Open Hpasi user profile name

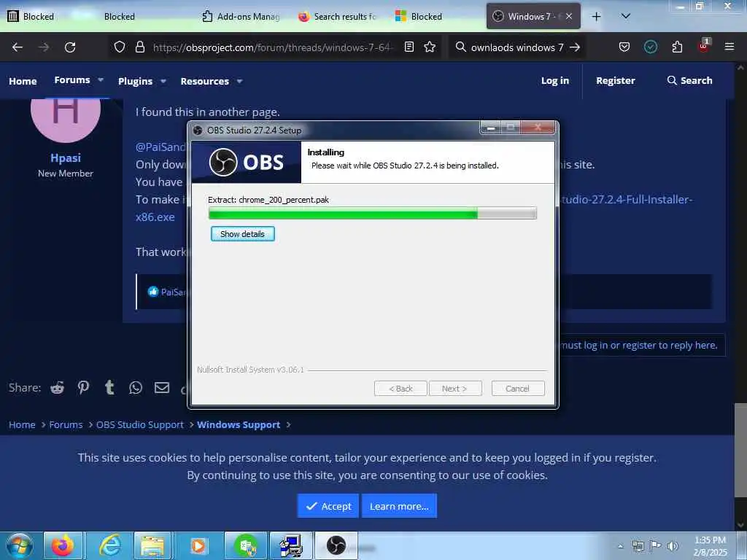point(66,157)
